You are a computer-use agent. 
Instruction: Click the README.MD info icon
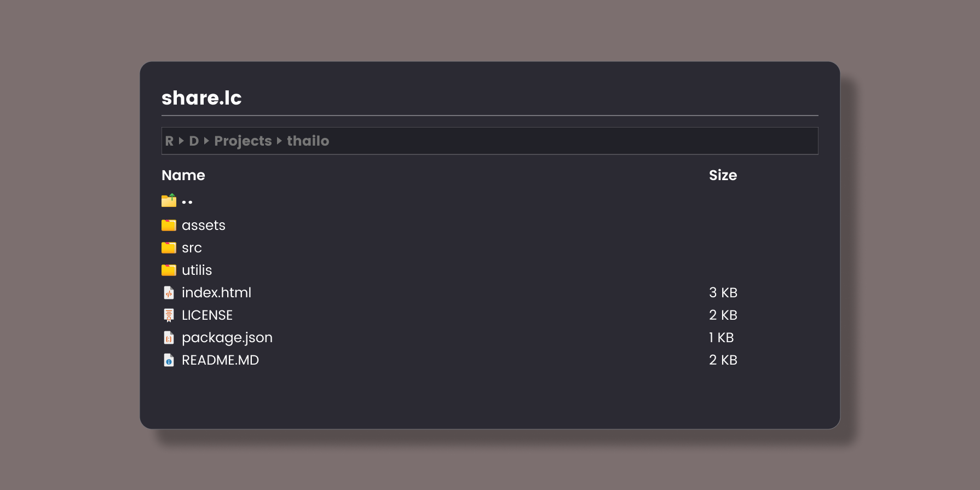[169, 360]
